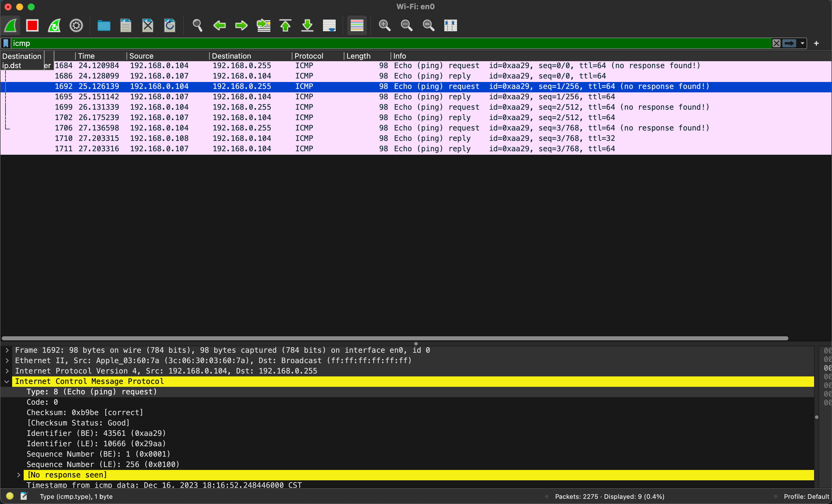Image resolution: width=832 pixels, height=504 pixels.
Task: Select packet 1711 echo reply
Action: click(x=416, y=149)
